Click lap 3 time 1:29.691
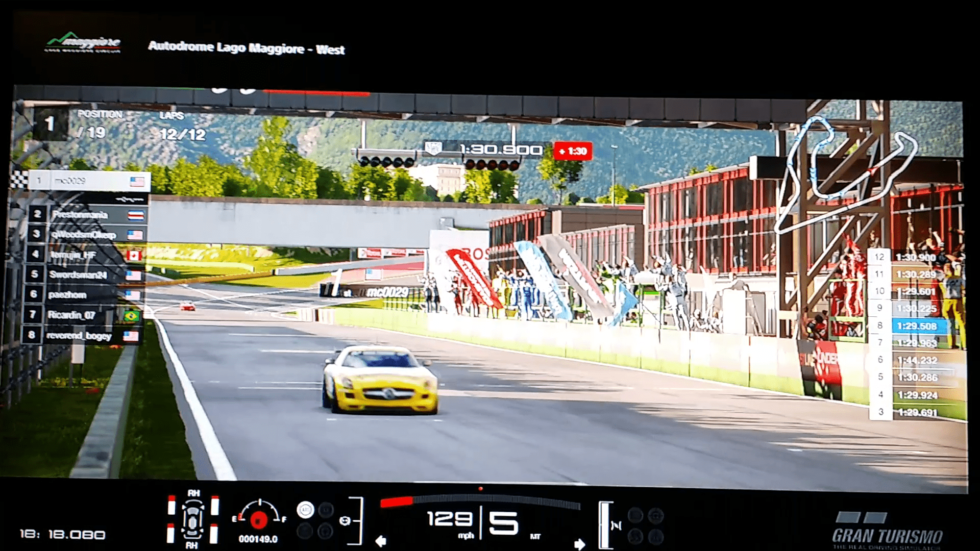The width and height of the screenshot is (980, 551). point(917,412)
